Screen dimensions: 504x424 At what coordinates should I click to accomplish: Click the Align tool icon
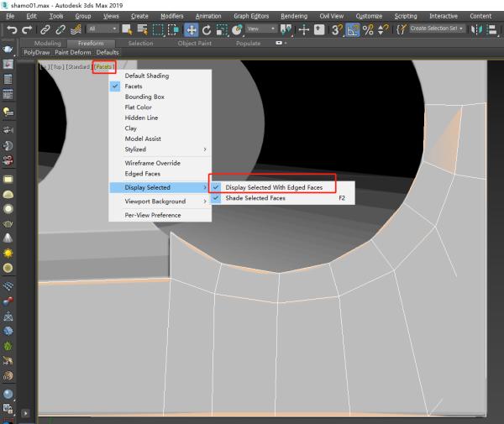coord(491,30)
